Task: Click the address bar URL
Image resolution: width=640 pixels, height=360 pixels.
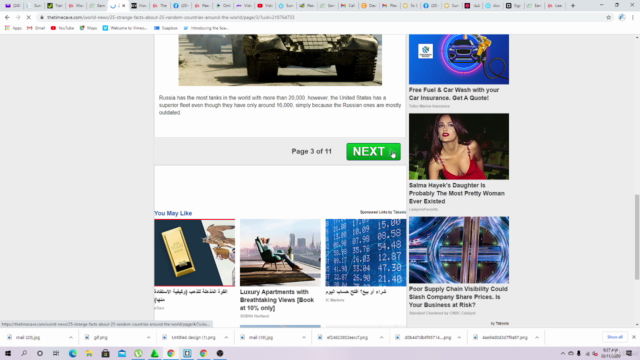Action: click(171, 18)
